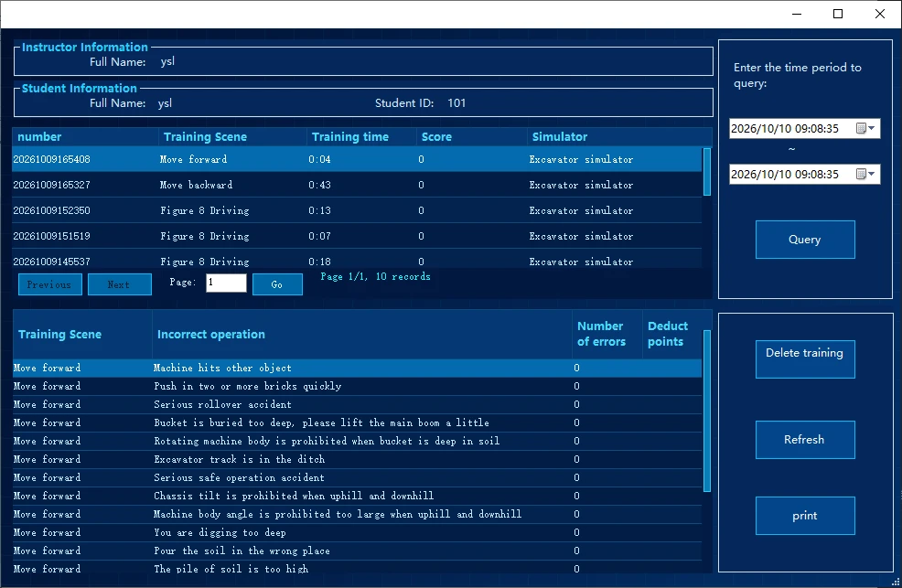The width and height of the screenshot is (902, 588).
Task: Click the Training time column header
Action: (361, 137)
